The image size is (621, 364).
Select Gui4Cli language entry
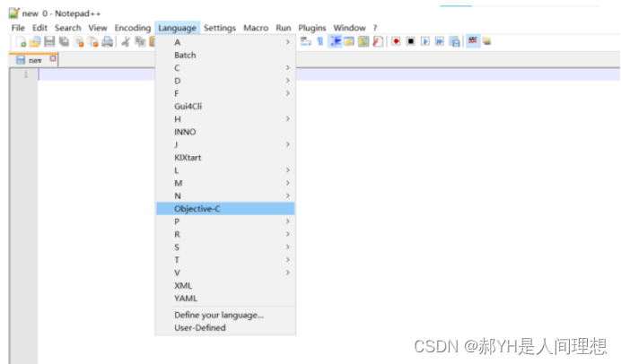[225, 106]
